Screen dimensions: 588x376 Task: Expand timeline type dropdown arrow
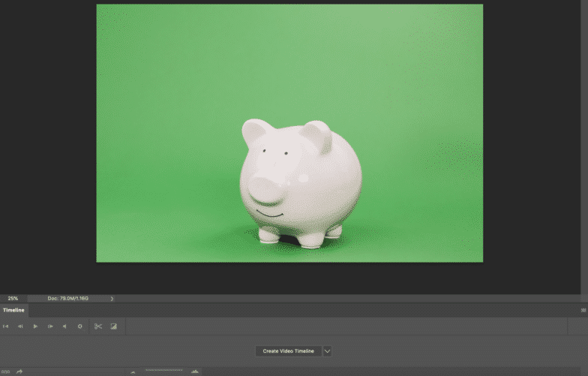click(327, 351)
